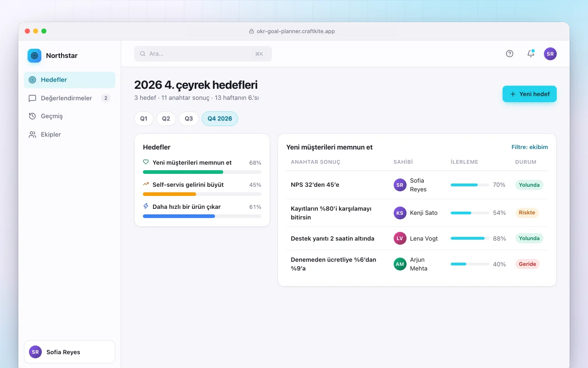Open key result NPS 32'den 45'e
The height and width of the screenshot is (368, 588).
click(315, 185)
